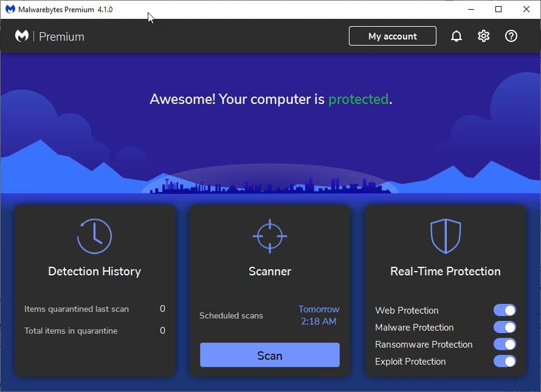This screenshot has width=541, height=392.
Task: Click the notifications bell icon
Action: pos(456,36)
